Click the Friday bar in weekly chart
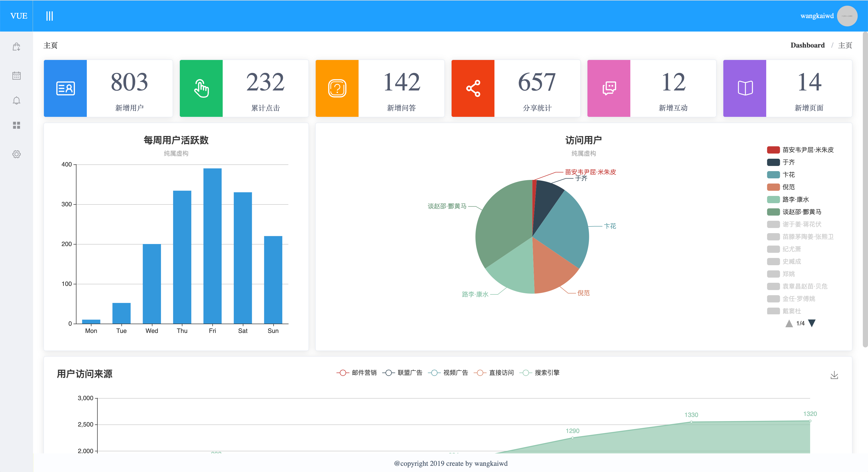The height and width of the screenshot is (472, 868). point(212,246)
